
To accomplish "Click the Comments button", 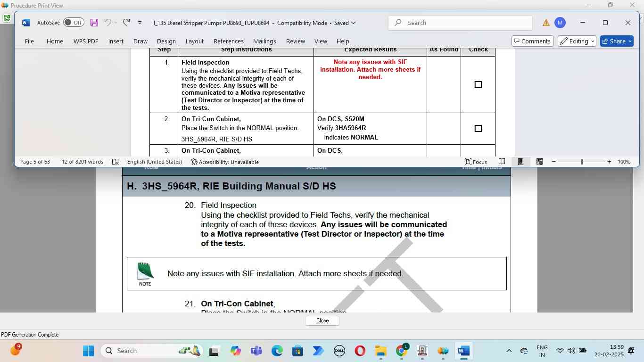I will (532, 41).
